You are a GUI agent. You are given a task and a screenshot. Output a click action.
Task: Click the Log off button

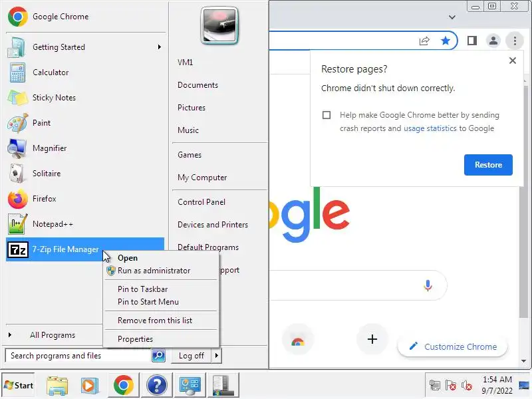192,356
